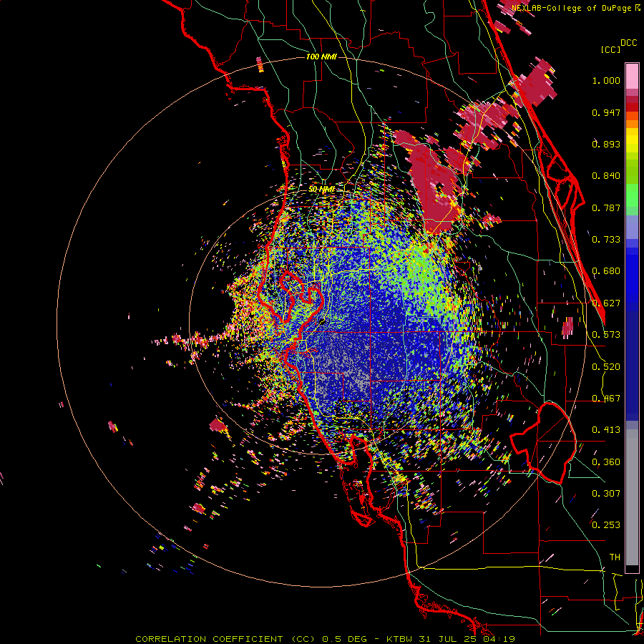Pick the bright green legend swatch
This screenshot has height=644, width=644.
click(x=632, y=195)
